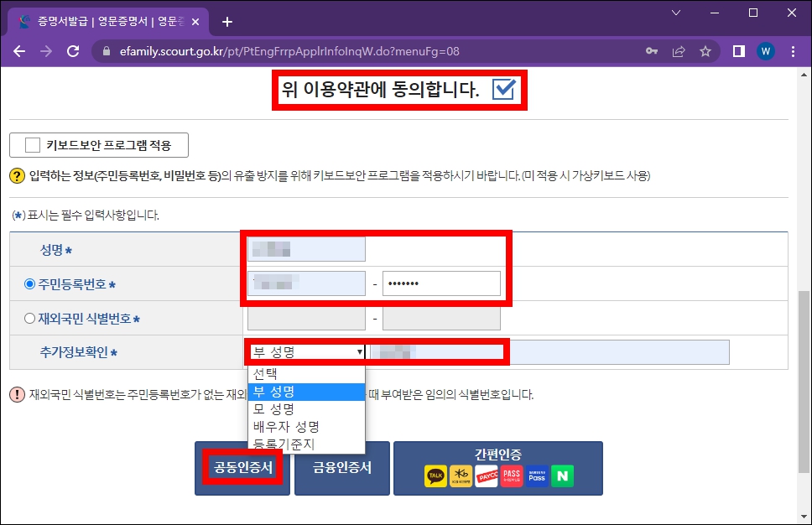Open a new browser tab
This screenshot has width=812, height=525.
point(226,22)
